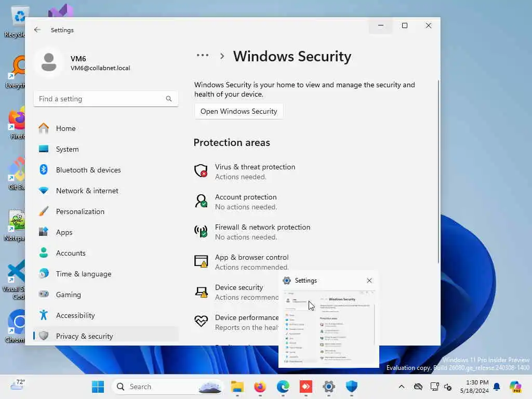This screenshot has width=532, height=399.
Task: Click the Gaming controller icon
Action: click(44, 294)
